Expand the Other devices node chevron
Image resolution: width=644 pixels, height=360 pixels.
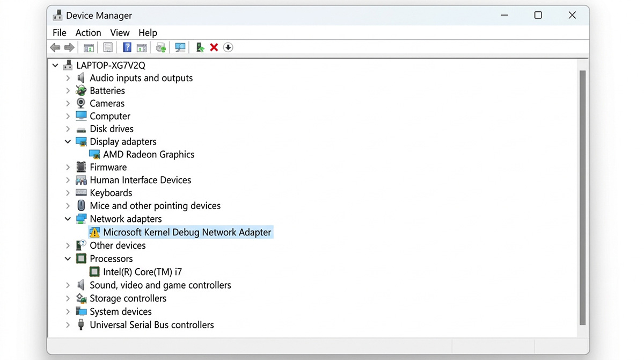coord(68,245)
